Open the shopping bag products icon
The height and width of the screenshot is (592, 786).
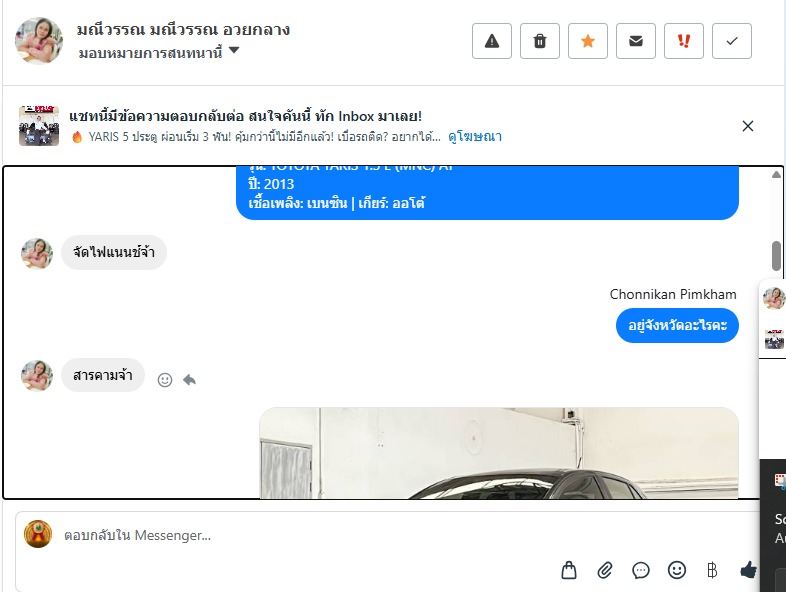[569, 570]
